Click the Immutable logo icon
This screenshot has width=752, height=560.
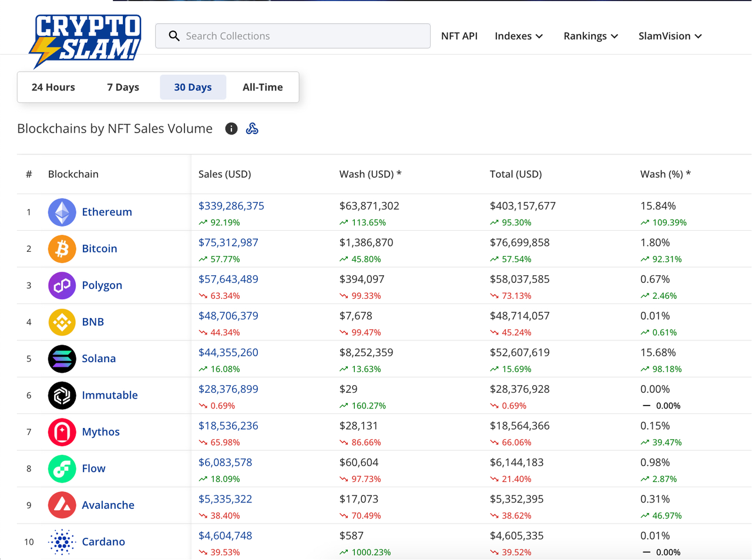pos(62,396)
